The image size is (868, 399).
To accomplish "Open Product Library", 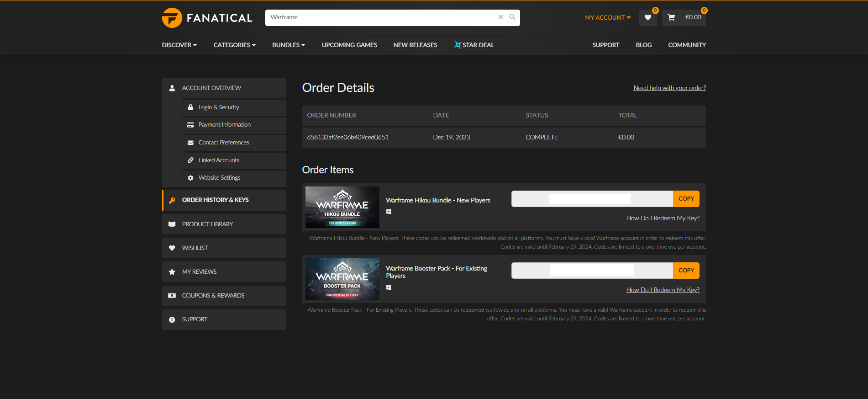I will pyautogui.click(x=224, y=224).
